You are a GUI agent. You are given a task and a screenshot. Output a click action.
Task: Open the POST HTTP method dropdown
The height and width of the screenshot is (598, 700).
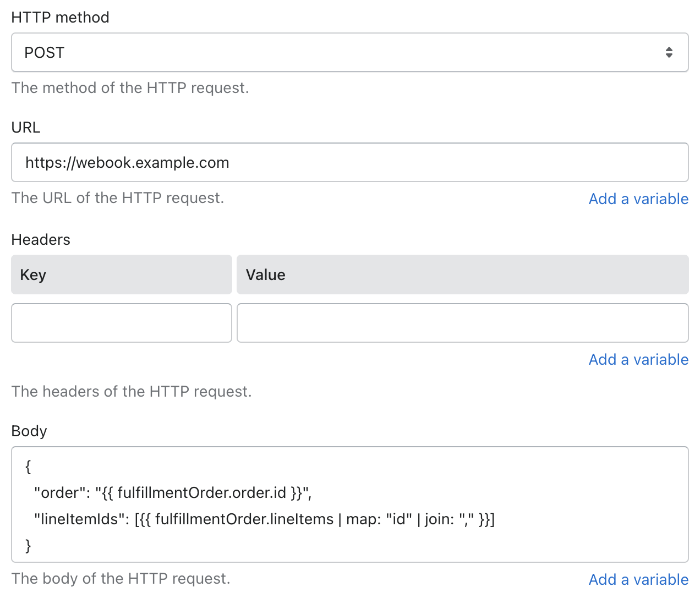[349, 52]
